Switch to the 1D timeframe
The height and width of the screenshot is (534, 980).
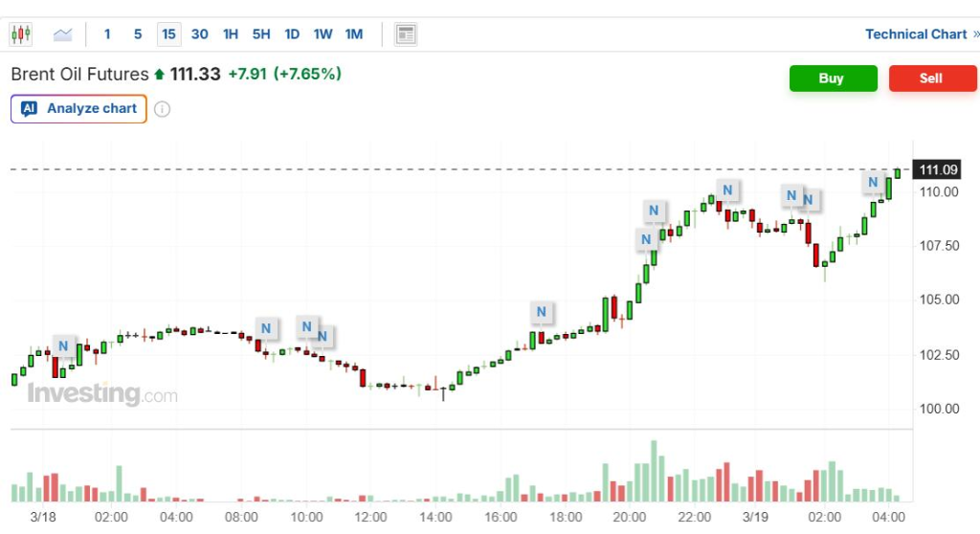coord(292,33)
